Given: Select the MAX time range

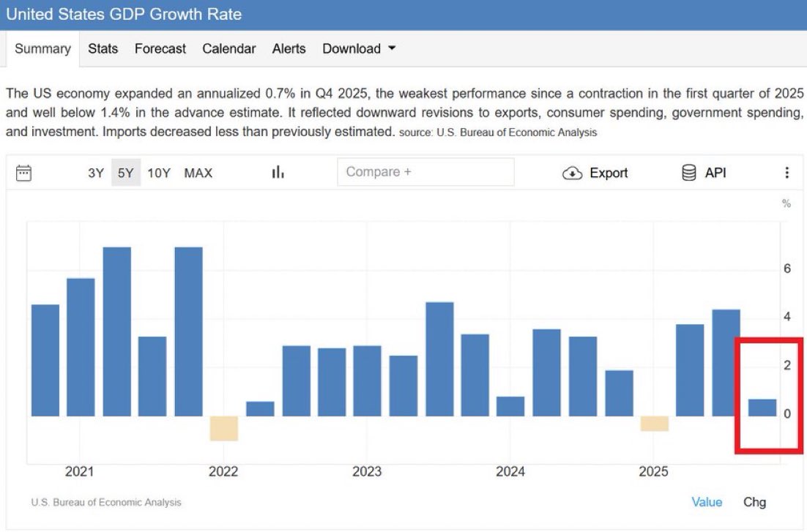Looking at the screenshot, I should pyautogui.click(x=198, y=173).
